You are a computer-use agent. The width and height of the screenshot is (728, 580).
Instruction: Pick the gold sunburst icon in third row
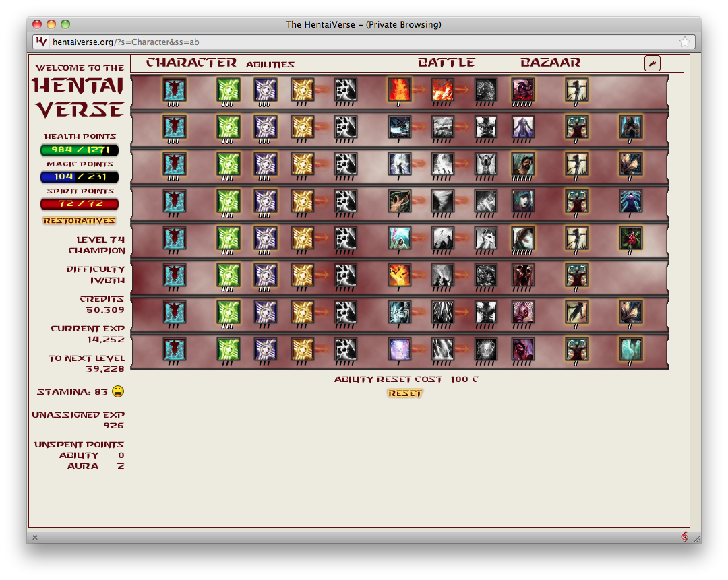pos(302,164)
